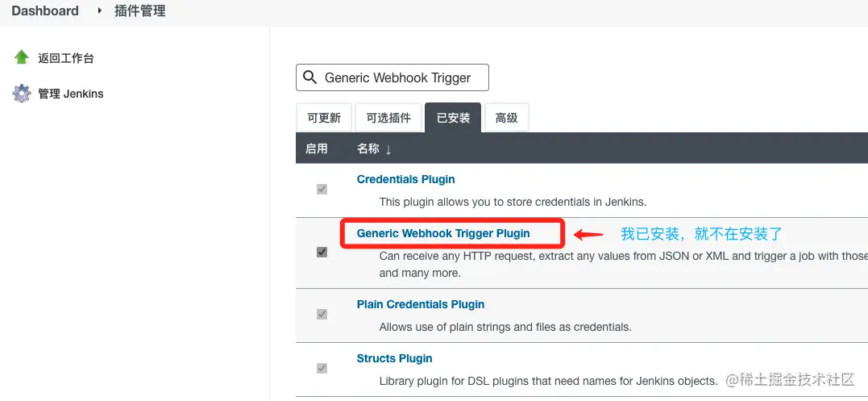Viewport: 868px width, 401px height.
Task: Open the 高级 tab
Action: point(506,118)
